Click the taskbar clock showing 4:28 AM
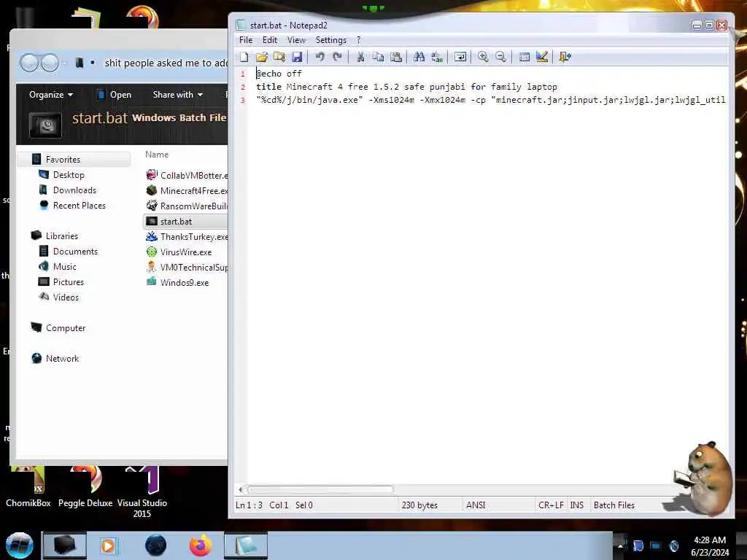Screen dimensions: 747x560 [710, 545]
